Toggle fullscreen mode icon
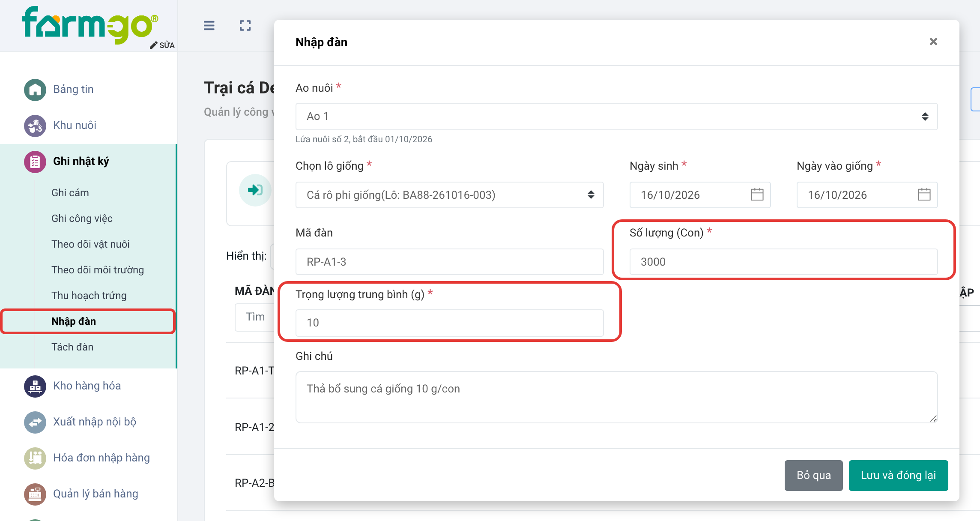The image size is (980, 521). click(245, 26)
